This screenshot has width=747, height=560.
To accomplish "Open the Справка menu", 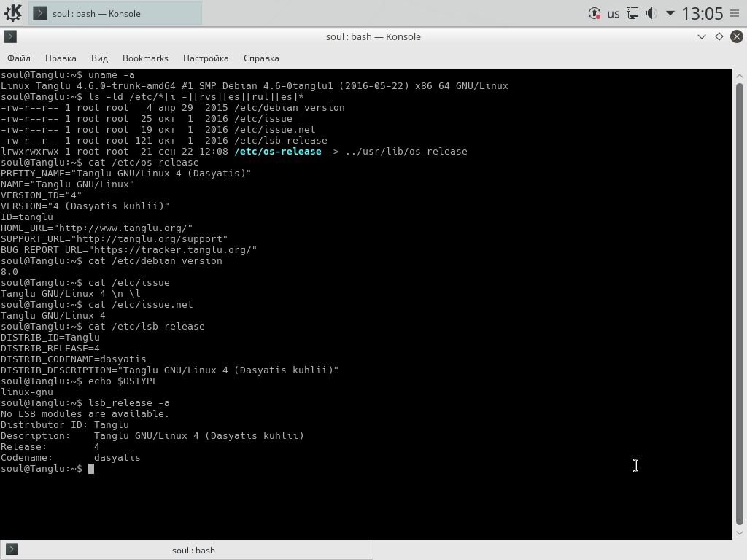I will coord(261,58).
